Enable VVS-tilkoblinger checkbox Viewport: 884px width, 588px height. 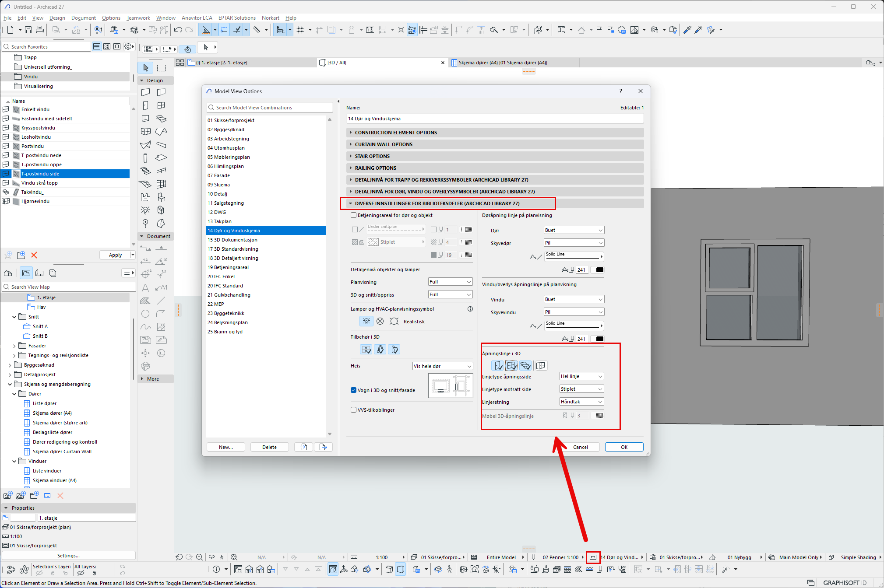click(x=353, y=410)
